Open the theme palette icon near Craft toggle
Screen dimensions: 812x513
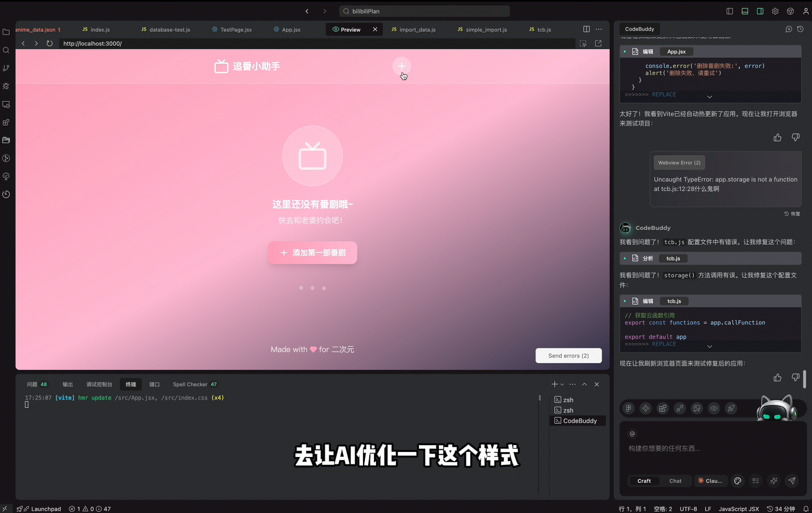pyautogui.click(x=737, y=481)
